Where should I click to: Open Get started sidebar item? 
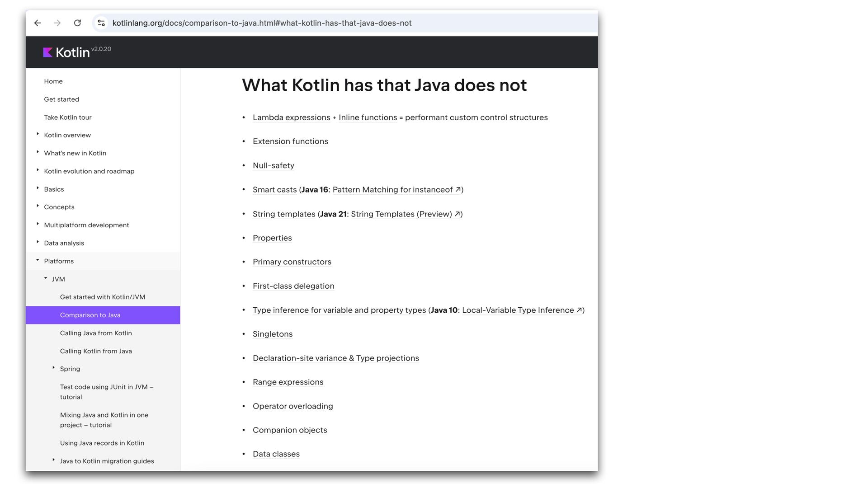(x=61, y=99)
